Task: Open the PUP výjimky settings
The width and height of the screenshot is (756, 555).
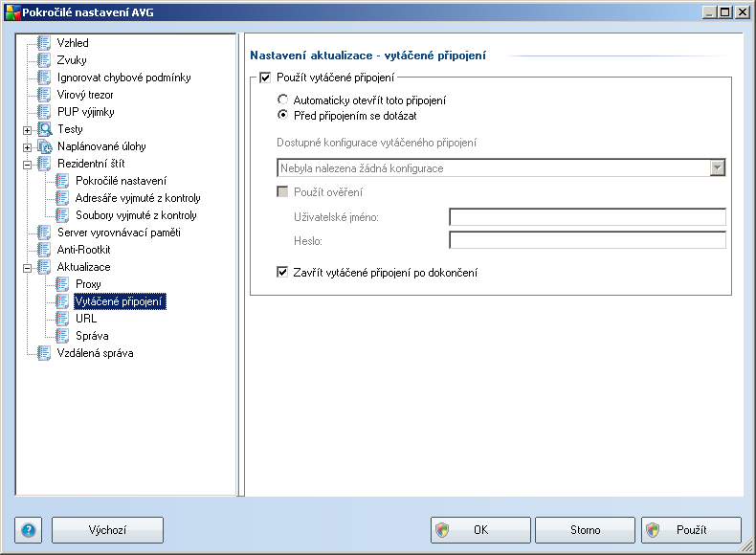Action: (x=86, y=112)
